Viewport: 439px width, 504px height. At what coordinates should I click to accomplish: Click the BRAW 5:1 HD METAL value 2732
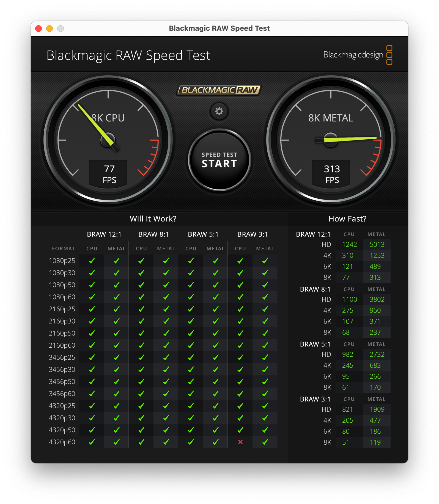(x=377, y=354)
